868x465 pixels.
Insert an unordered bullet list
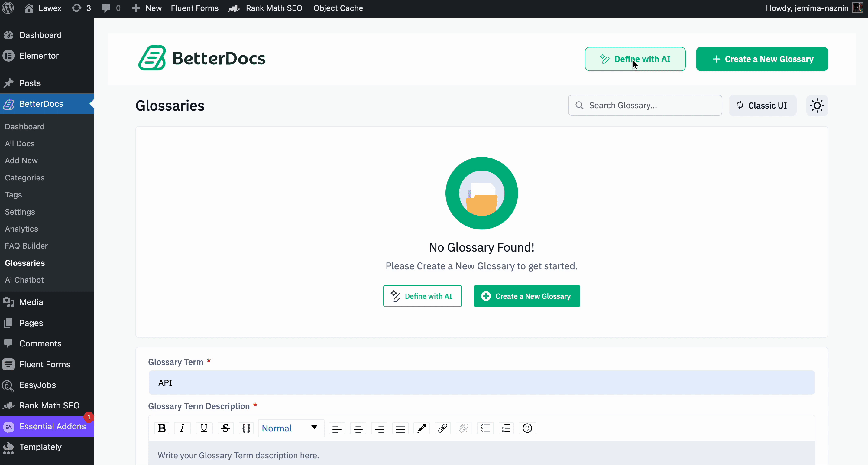pyautogui.click(x=485, y=428)
